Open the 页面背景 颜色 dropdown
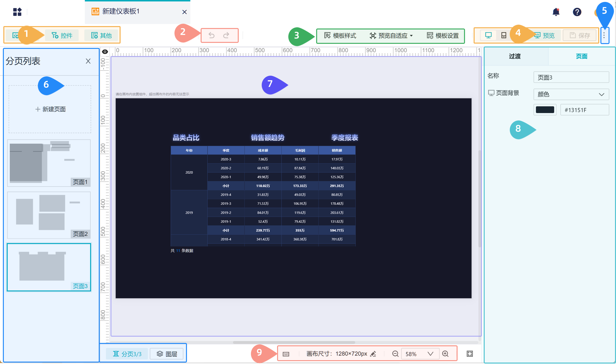Screen dimensions: 616x364 point(571,94)
